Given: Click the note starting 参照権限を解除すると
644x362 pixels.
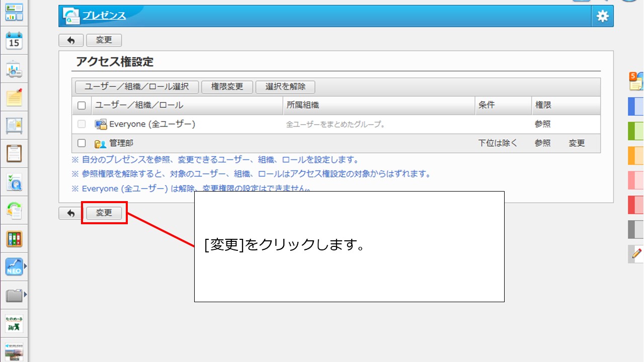Looking at the screenshot, I should (252, 174).
